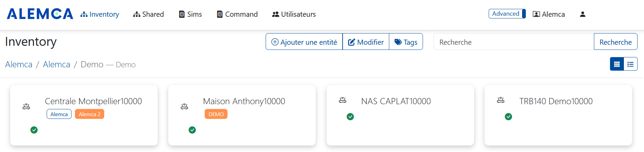Click green status check on NAS CAPLAT10000
Image resolution: width=644 pixels, height=152 pixels.
[x=350, y=117]
